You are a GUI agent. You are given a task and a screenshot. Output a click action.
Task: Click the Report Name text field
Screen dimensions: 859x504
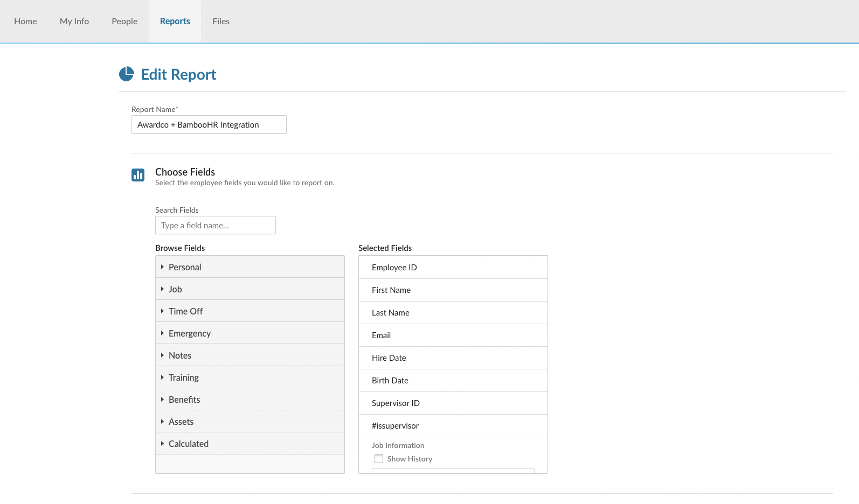coord(209,124)
